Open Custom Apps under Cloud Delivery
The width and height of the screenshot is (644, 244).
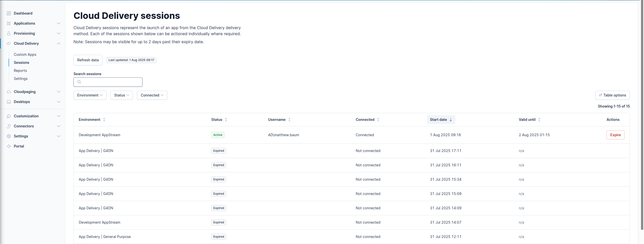[x=25, y=55]
